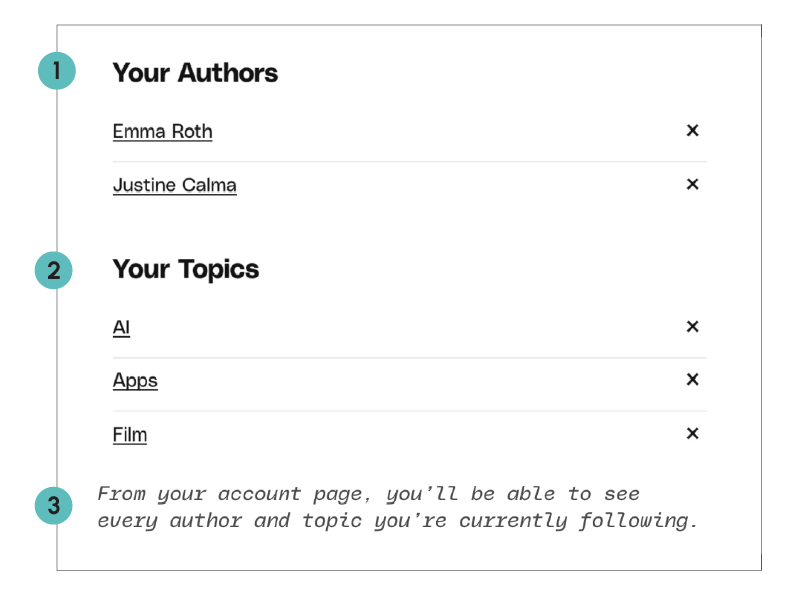The width and height of the screenshot is (792, 605).
Task: Go to the AI topic link
Action: [x=121, y=328]
